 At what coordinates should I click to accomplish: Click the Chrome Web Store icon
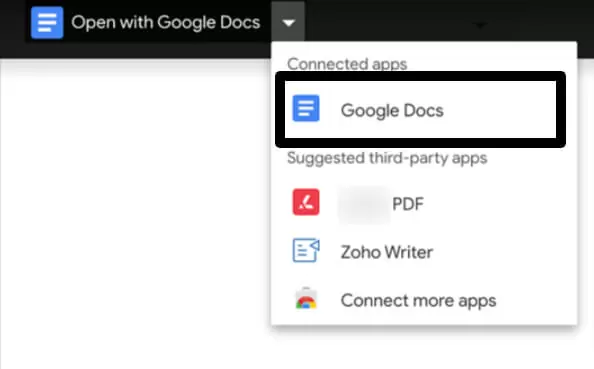pyautogui.click(x=306, y=299)
